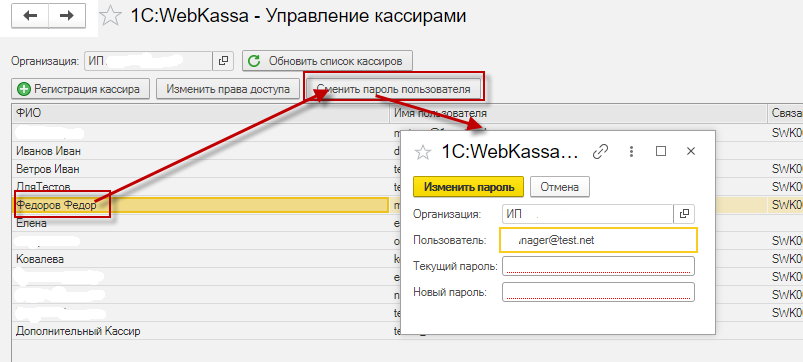Select row Ветров Иван
This screenshot has width=803, height=362.
(200, 169)
